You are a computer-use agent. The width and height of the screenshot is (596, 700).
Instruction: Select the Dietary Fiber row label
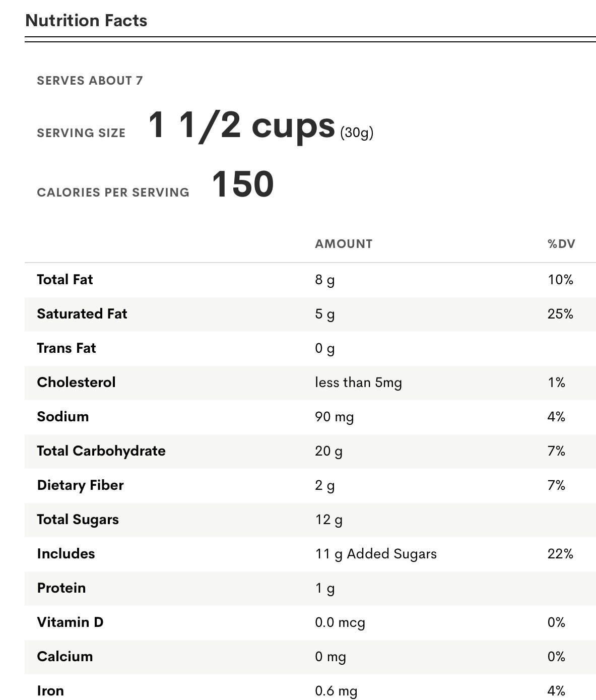pyautogui.click(x=81, y=485)
